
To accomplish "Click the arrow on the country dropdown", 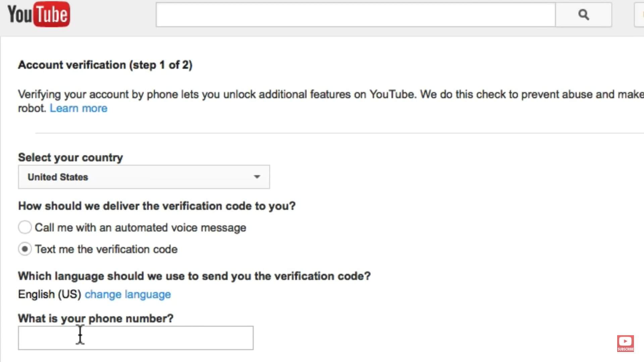I will coord(257,177).
